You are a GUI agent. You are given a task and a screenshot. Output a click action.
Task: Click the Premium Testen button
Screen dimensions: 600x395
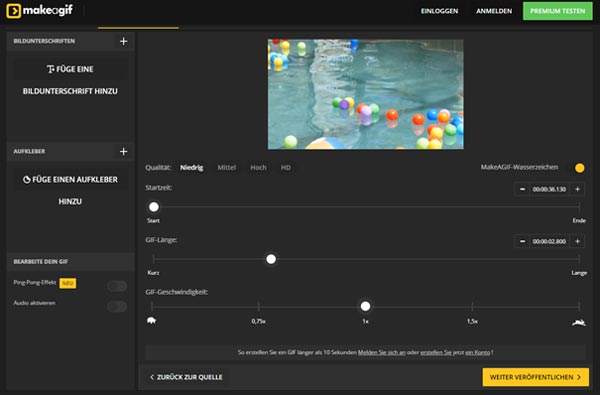[x=558, y=11]
